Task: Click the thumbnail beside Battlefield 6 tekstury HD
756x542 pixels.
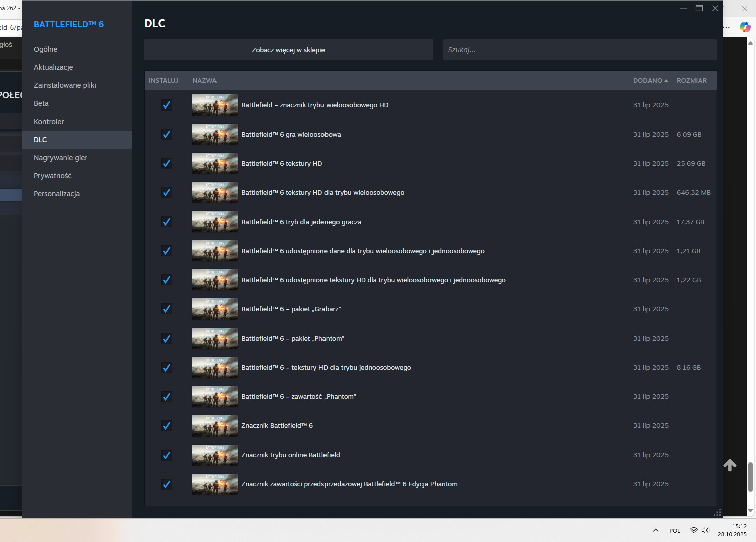Action: point(215,163)
